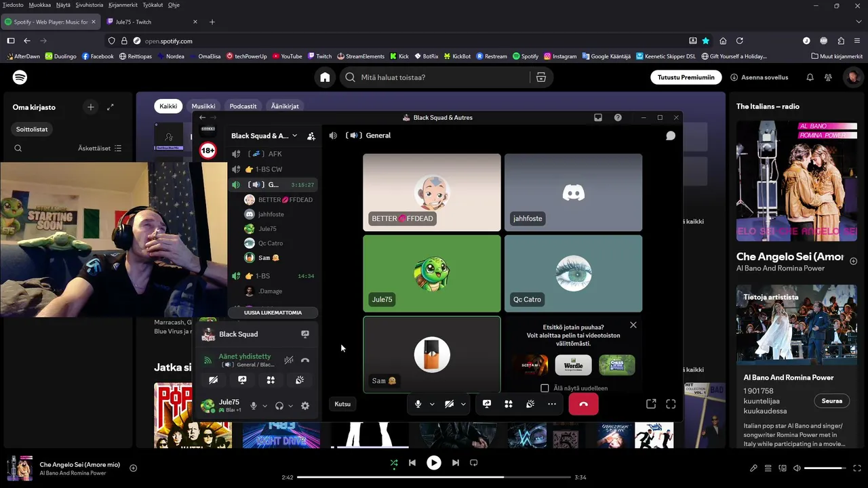This screenshot has width=868, height=488.
Task: Toggle noise suppression in voice connected panel
Action: pos(289,361)
